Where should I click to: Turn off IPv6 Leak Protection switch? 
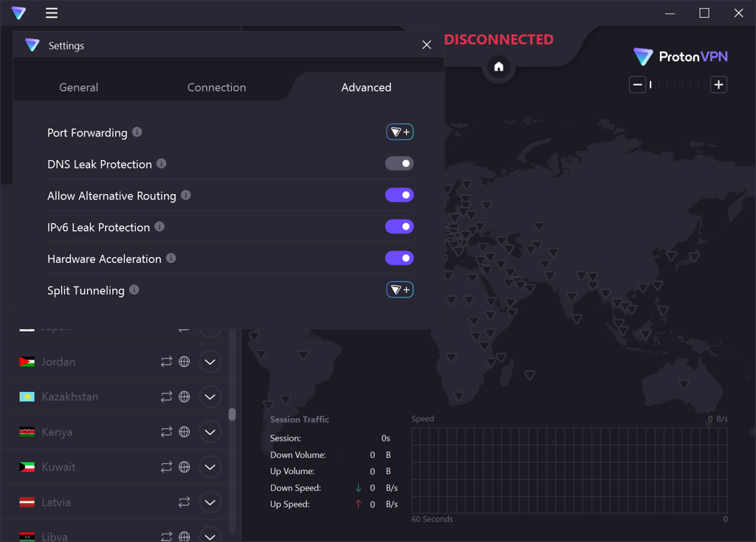399,227
